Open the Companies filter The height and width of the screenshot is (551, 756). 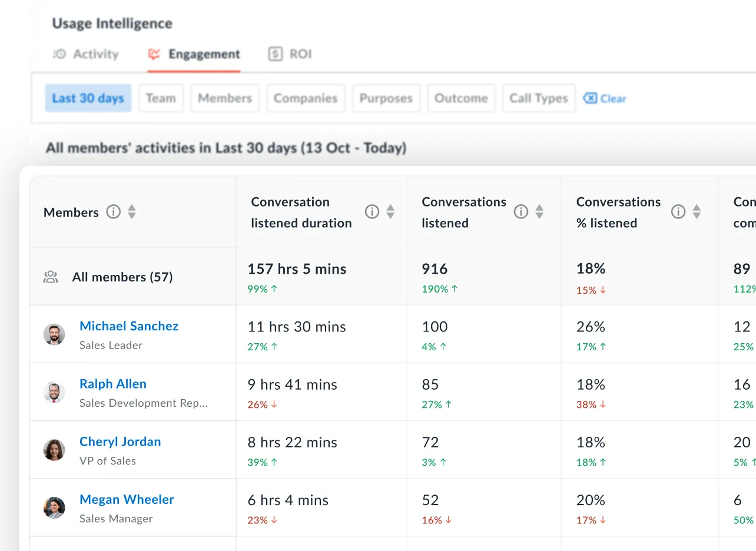point(306,98)
